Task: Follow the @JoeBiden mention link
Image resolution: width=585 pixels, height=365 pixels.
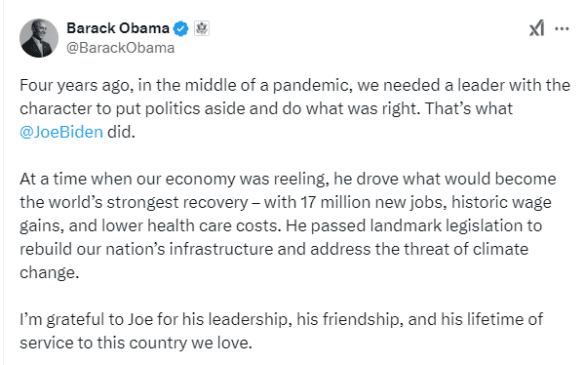Action: 61,132
